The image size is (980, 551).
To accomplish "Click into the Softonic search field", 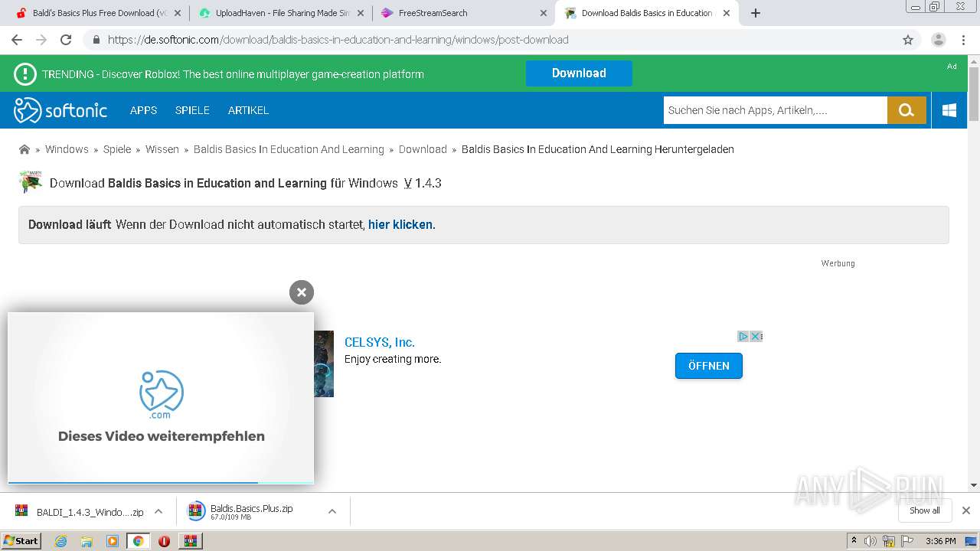I will tap(775, 110).
